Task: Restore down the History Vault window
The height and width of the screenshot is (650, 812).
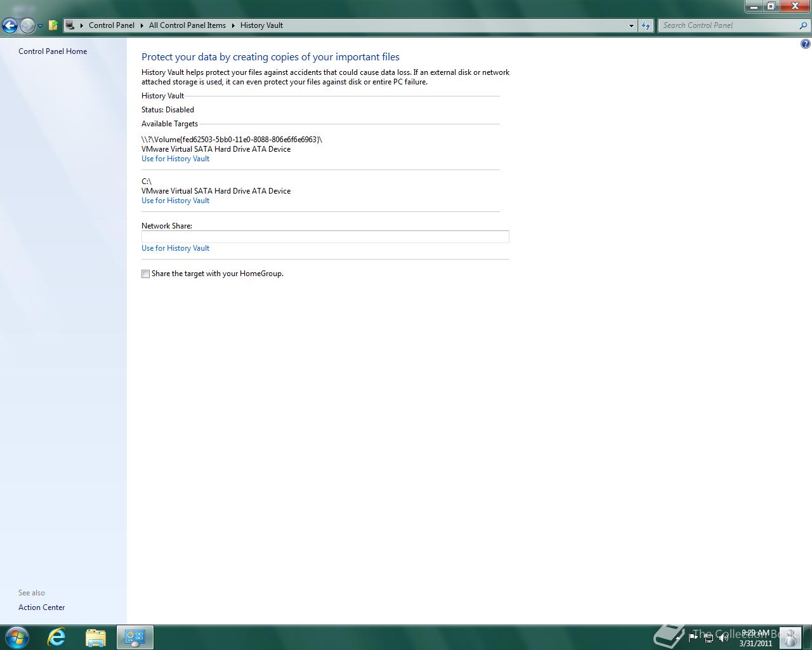Action: pyautogui.click(x=771, y=6)
